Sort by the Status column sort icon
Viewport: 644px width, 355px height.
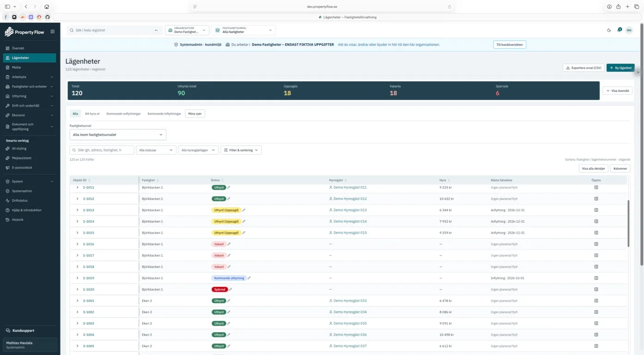coord(223,180)
